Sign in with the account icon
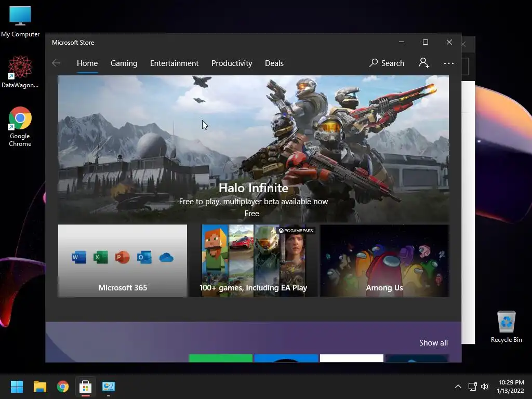532x399 pixels. point(424,63)
